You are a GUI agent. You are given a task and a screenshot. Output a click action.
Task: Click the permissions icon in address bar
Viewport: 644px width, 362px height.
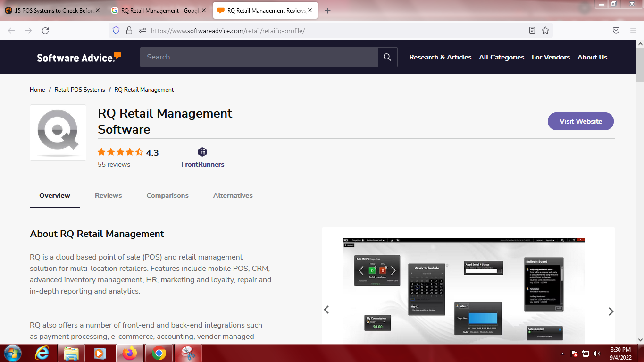click(x=142, y=30)
